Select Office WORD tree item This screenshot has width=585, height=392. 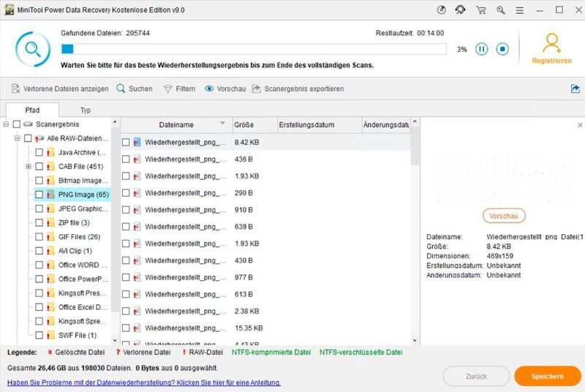[83, 265]
